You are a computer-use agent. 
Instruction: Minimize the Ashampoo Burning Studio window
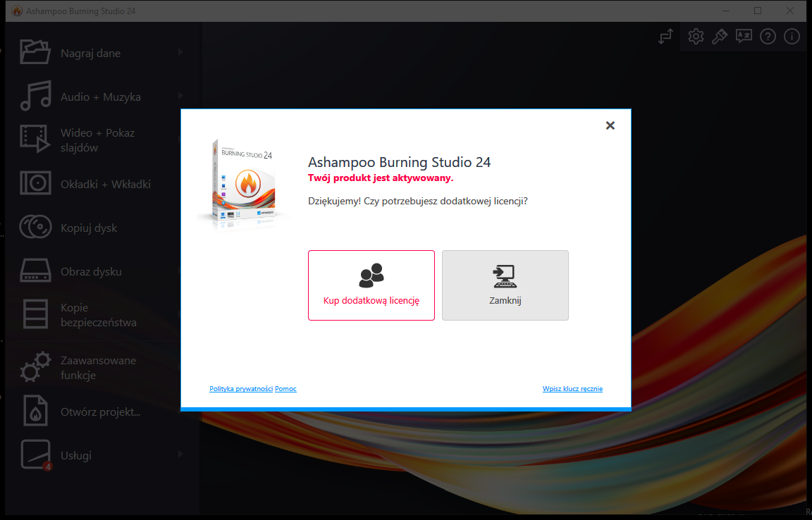pyautogui.click(x=725, y=11)
